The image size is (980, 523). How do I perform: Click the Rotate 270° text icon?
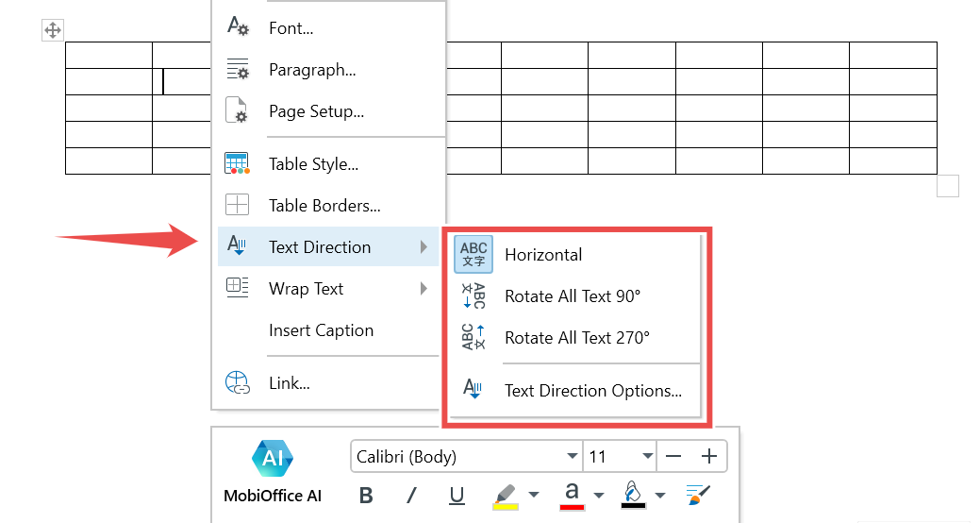point(473,337)
